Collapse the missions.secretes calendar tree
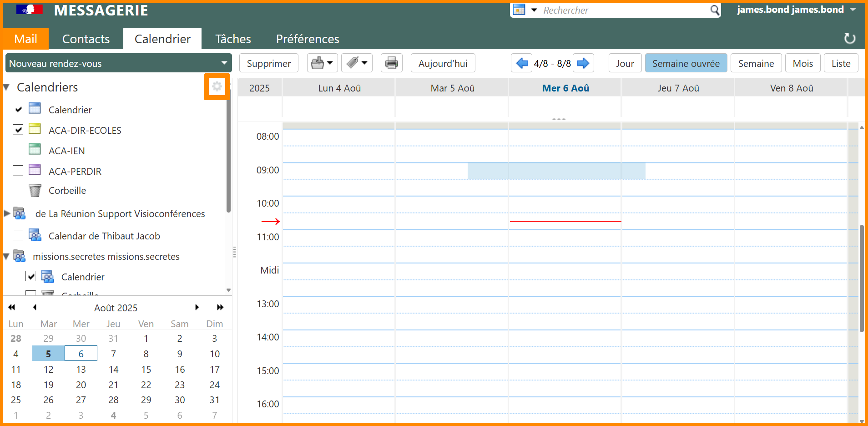 click(6, 256)
